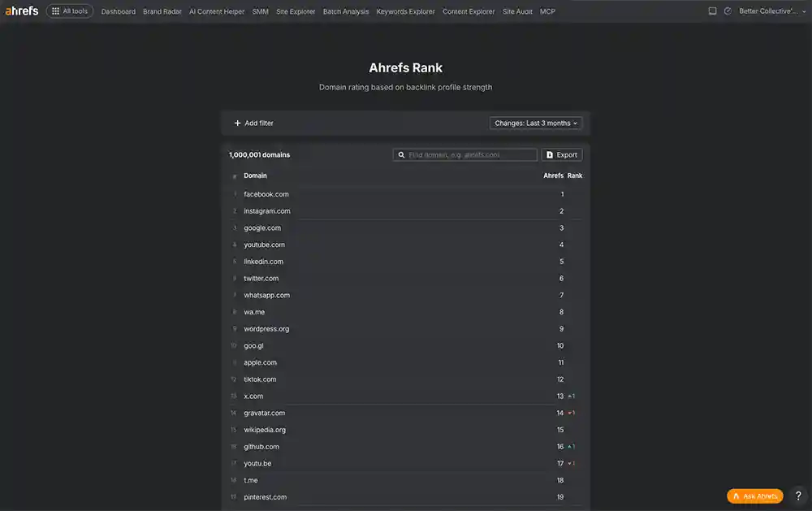Select google.com in the list
The height and width of the screenshot is (511, 812).
point(262,227)
